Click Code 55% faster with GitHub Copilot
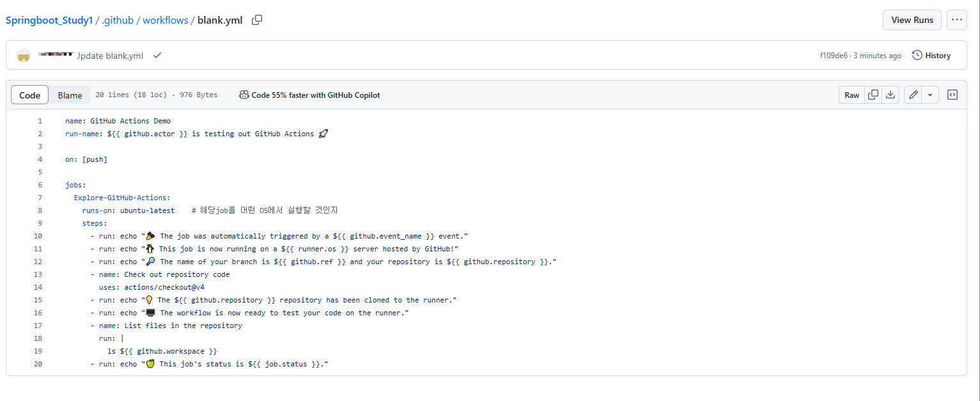Image resolution: width=980 pixels, height=401 pixels. [x=316, y=95]
